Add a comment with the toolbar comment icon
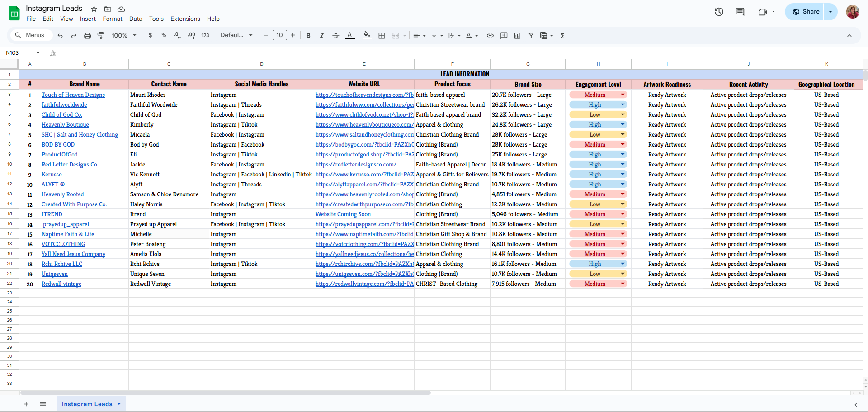The image size is (868, 412). pos(504,35)
